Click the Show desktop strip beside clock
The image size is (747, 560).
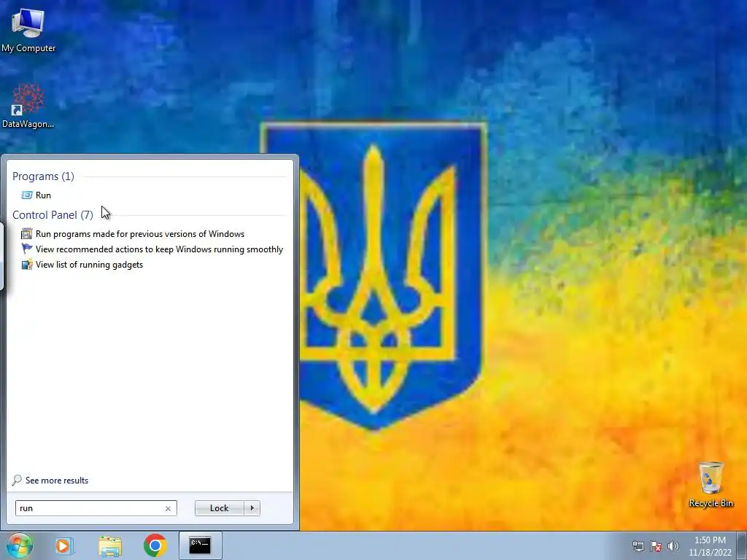point(743,545)
